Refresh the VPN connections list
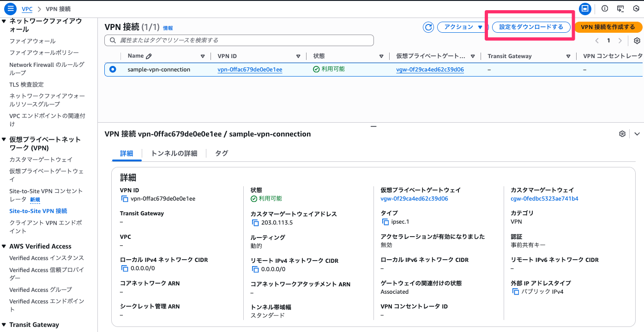 428,27
